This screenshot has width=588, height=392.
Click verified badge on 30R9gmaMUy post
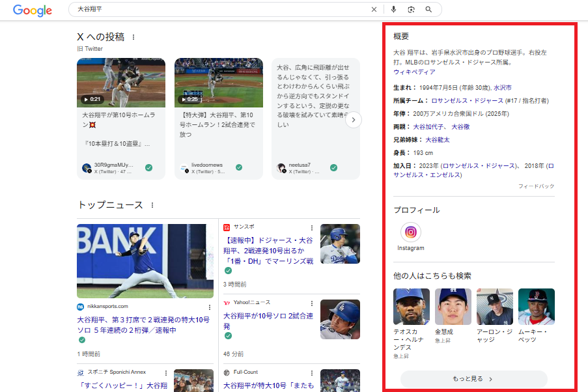[149, 168]
